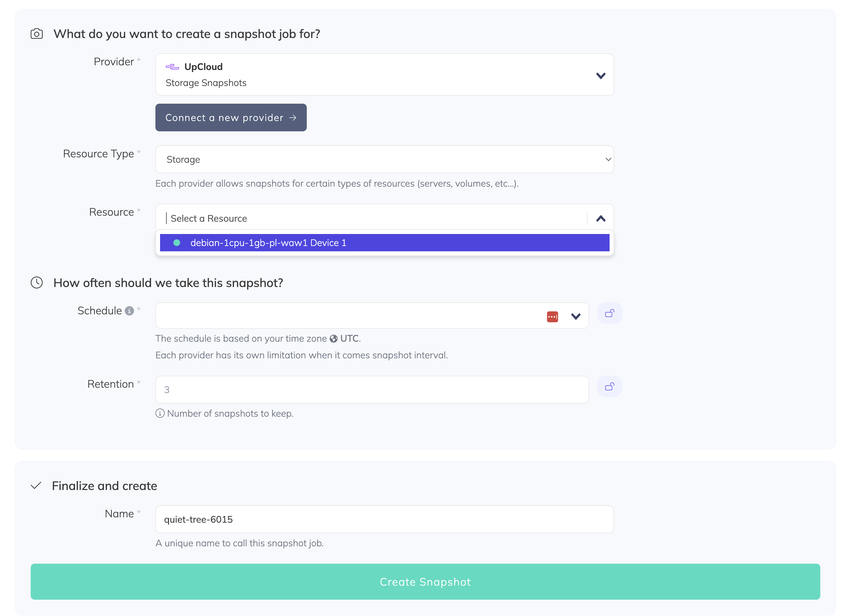Collapse the Resource selection dropdown
847x616 pixels.
[601, 218]
